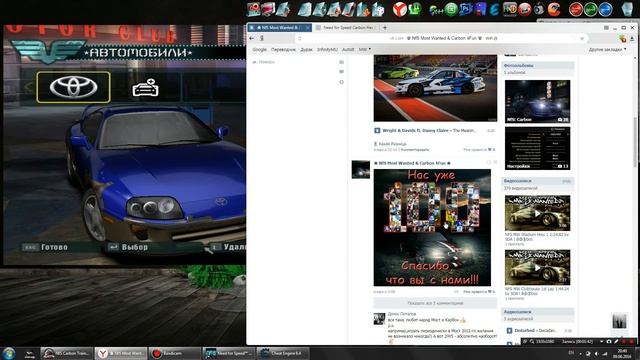The width and height of the screenshot is (640, 360).
Task: Click the group avatar beside the 100 post
Action: [x=361, y=169]
